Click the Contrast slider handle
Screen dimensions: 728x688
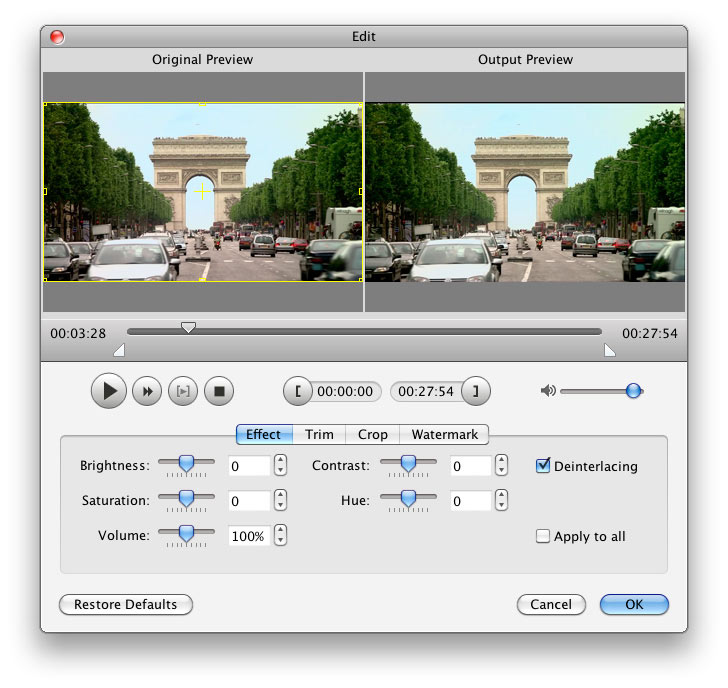408,464
